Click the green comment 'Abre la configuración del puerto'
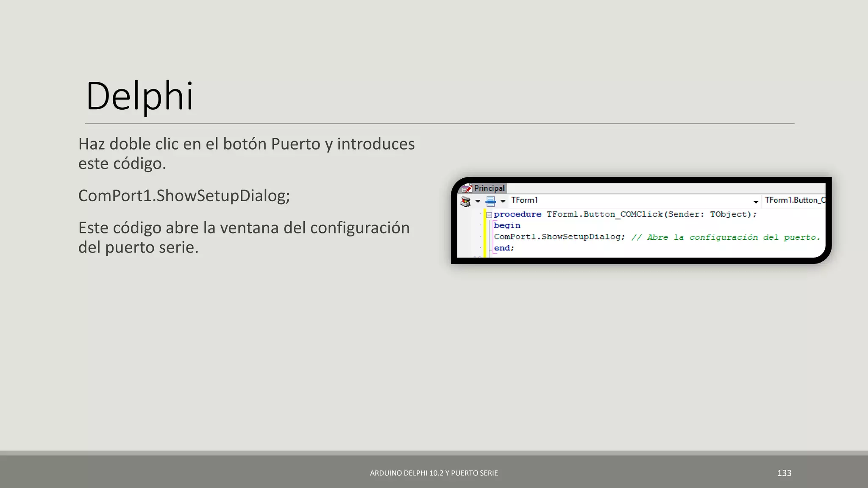 click(726, 237)
